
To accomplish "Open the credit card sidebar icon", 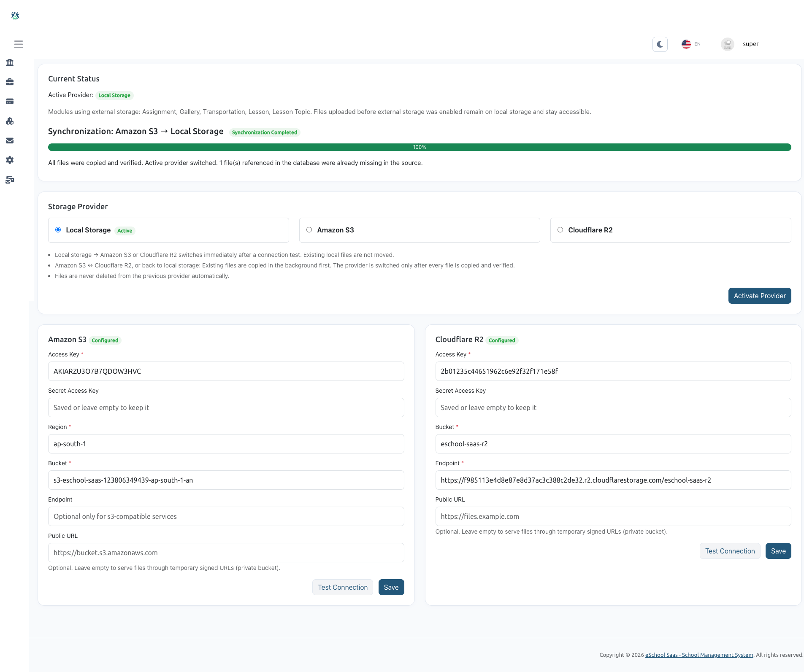I will click(10, 101).
